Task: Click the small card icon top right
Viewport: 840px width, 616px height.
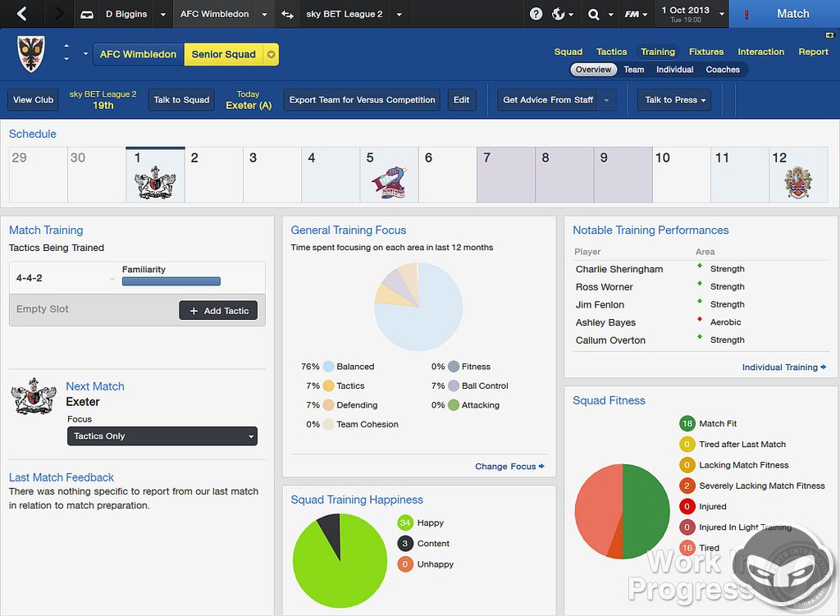Action: pos(830,34)
